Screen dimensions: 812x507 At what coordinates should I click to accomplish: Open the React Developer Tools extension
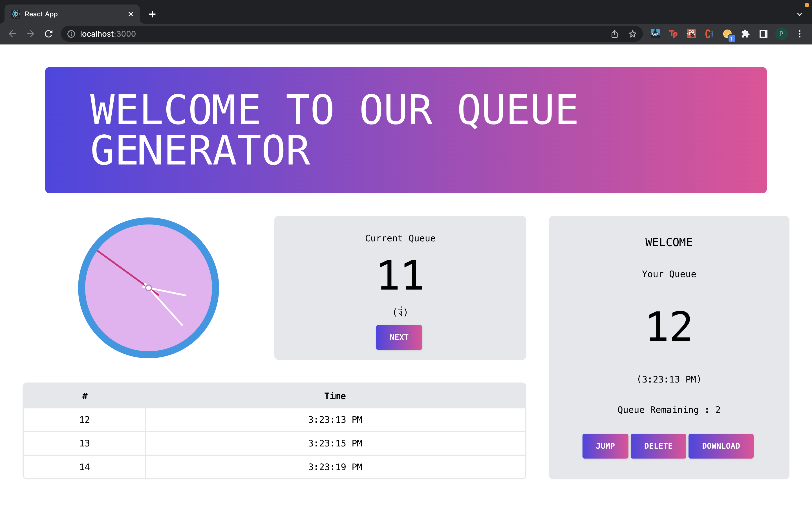click(691, 34)
